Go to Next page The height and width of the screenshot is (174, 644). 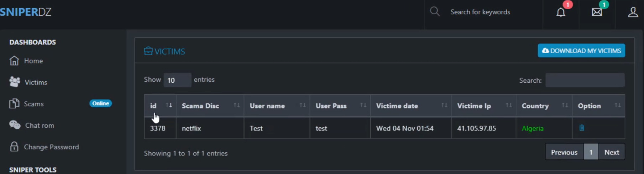(612, 152)
